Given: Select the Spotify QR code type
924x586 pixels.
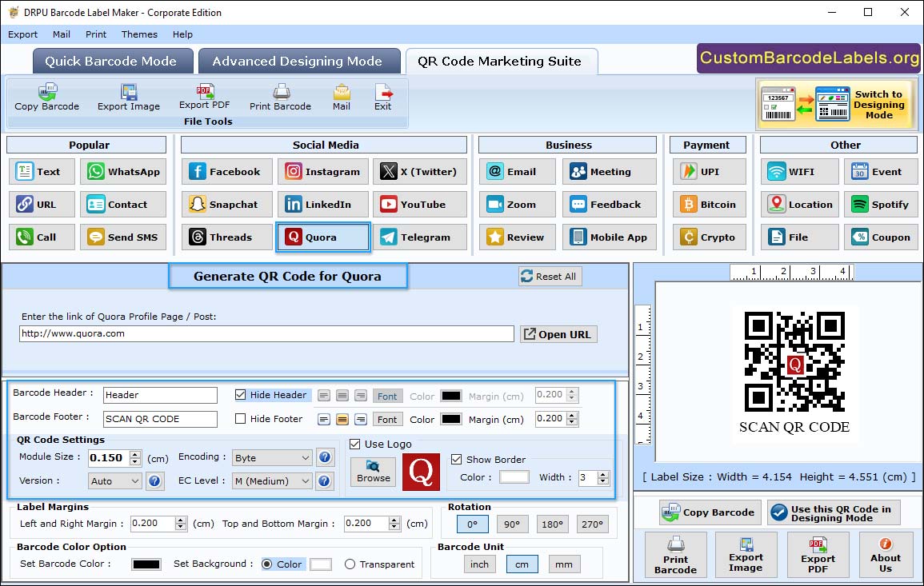Looking at the screenshot, I should click(881, 205).
